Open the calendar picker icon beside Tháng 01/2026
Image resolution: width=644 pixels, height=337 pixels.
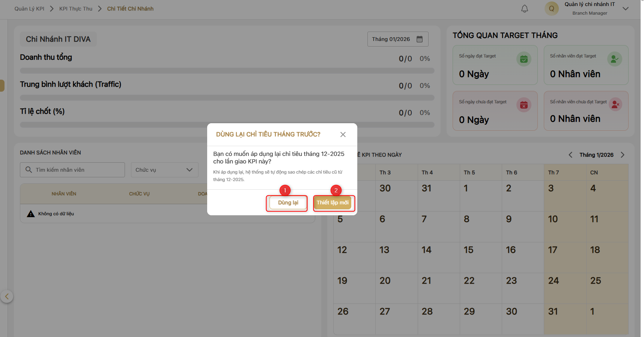(420, 39)
